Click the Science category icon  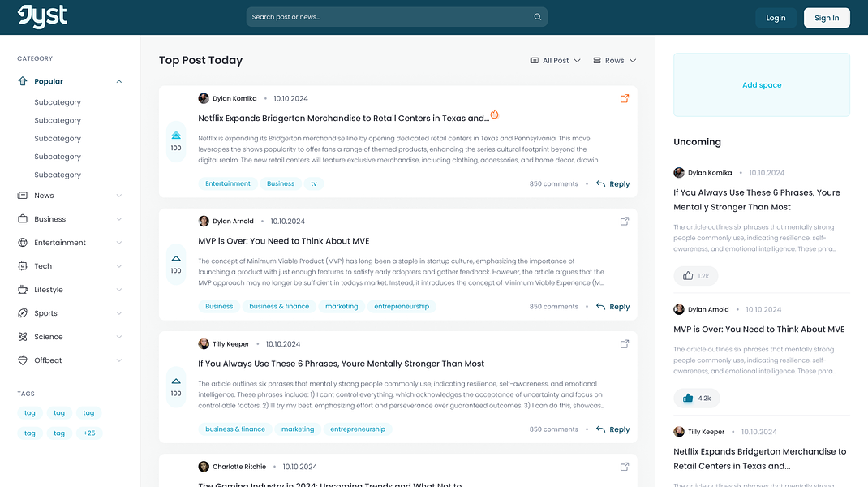coord(23,336)
